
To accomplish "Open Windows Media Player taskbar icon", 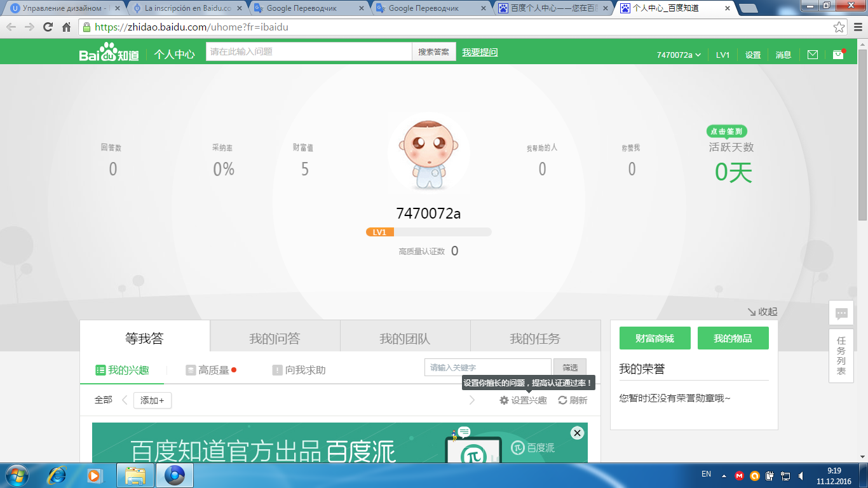I will (95, 475).
